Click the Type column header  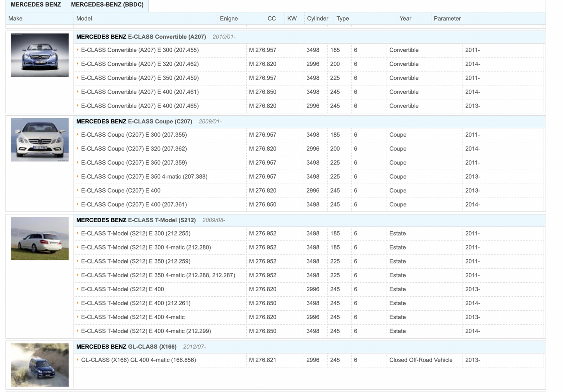tap(343, 19)
